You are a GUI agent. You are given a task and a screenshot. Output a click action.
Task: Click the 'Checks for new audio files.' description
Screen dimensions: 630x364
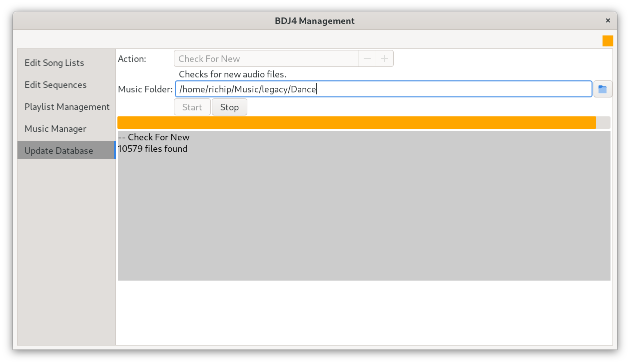[232, 74]
